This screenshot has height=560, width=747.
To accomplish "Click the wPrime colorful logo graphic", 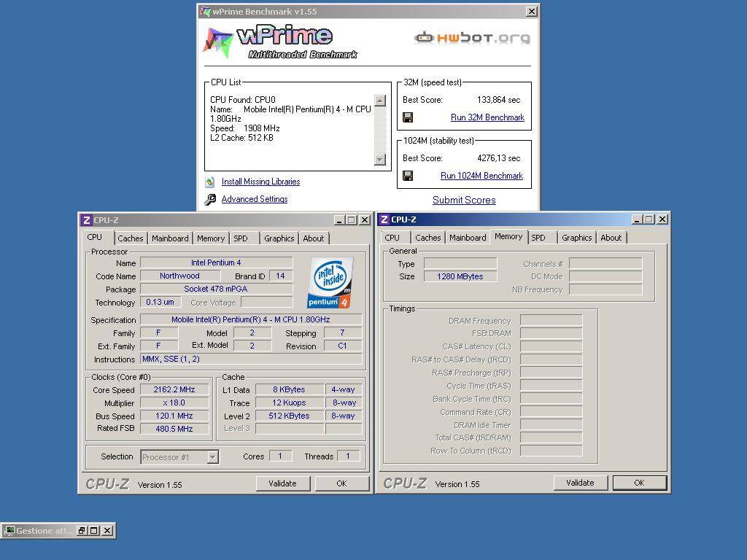I will pos(218,42).
